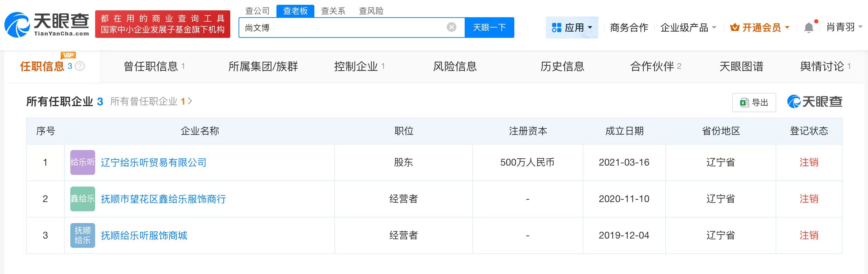This screenshot has width=868, height=274.
Task: View 所有曾任职企业 past companies list
Action: point(151,102)
